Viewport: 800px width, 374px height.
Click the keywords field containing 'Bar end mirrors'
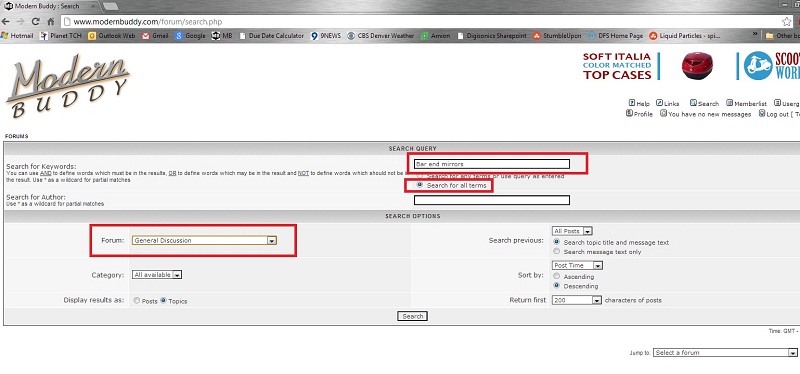[492, 164]
